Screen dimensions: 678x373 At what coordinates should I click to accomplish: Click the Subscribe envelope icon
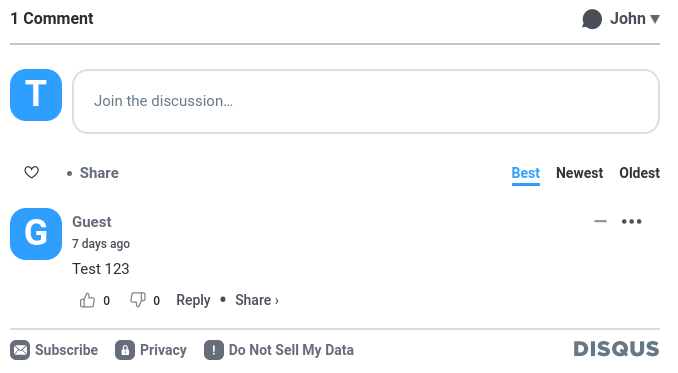click(x=20, y=350)
